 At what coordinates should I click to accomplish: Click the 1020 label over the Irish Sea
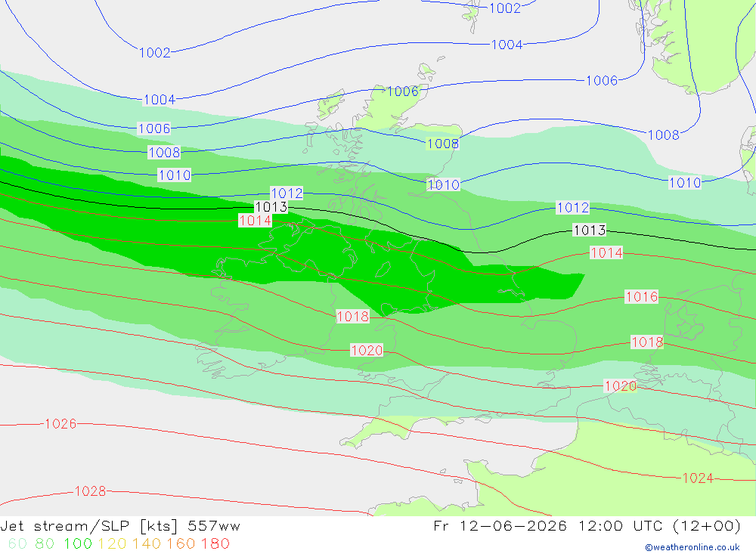coord(367,350)
